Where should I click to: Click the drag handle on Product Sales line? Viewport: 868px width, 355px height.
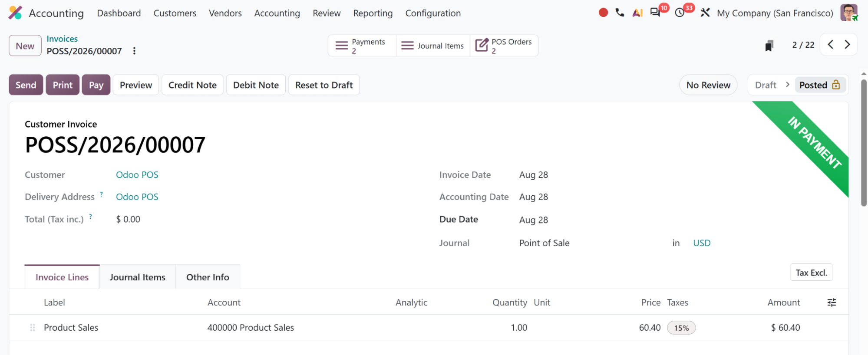click(33, 328)
